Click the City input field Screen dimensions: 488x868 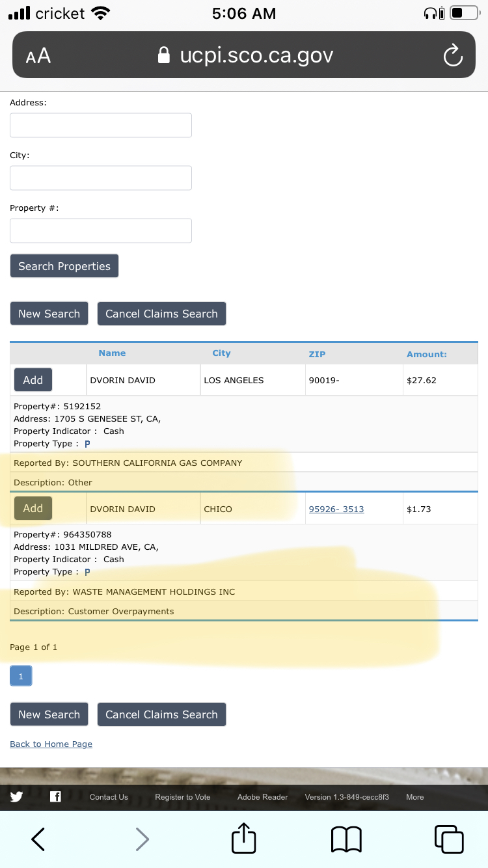pos(101,178)
